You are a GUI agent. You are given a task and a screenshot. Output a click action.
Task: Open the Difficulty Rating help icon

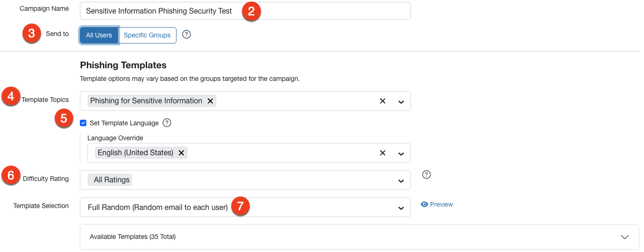point(426,175)
